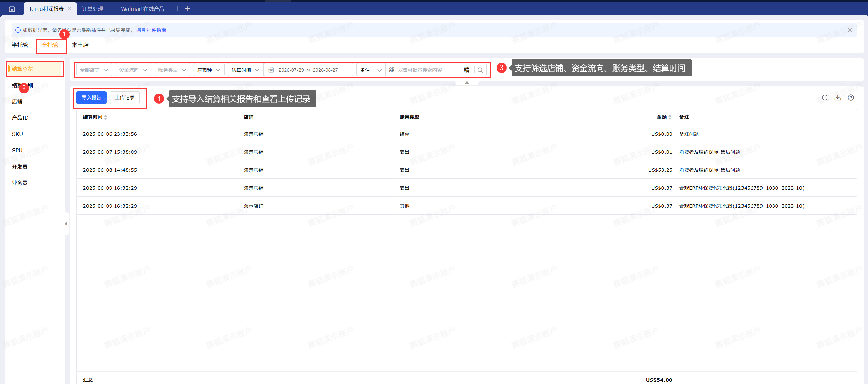The image size is (868, 384).
Task: Open the 结算时间 dropdown
Action: point(246,70)
